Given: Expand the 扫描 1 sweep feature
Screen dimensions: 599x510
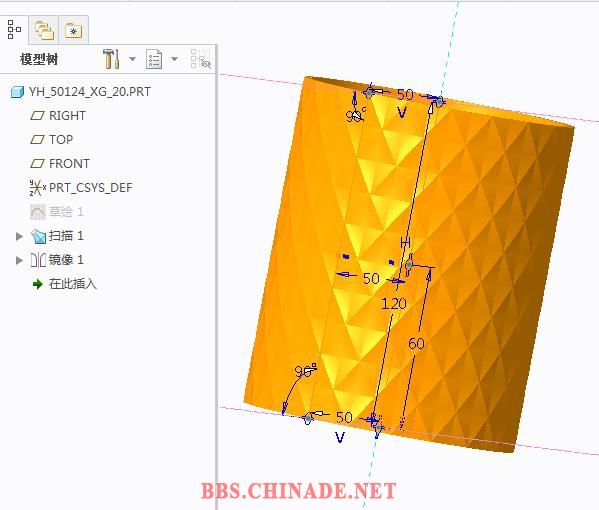Looking at the screenshot, I should 19,236.
